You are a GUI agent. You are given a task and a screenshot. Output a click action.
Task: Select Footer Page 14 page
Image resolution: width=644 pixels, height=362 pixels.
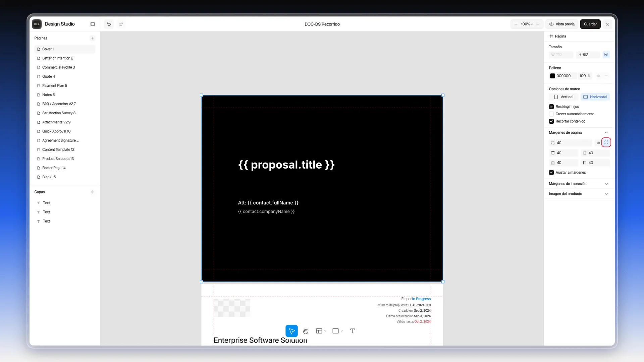[65, 168]
